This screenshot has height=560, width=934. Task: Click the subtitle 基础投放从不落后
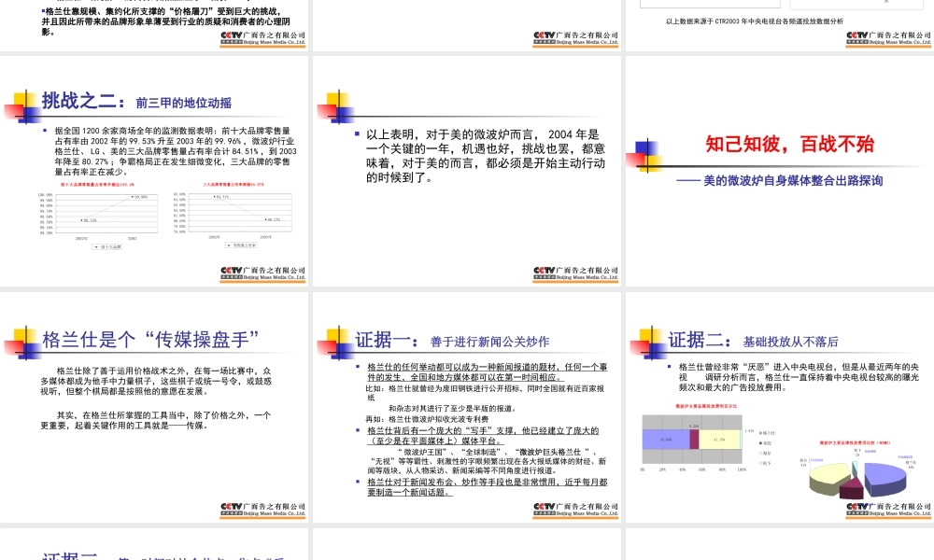coord(790,343)
